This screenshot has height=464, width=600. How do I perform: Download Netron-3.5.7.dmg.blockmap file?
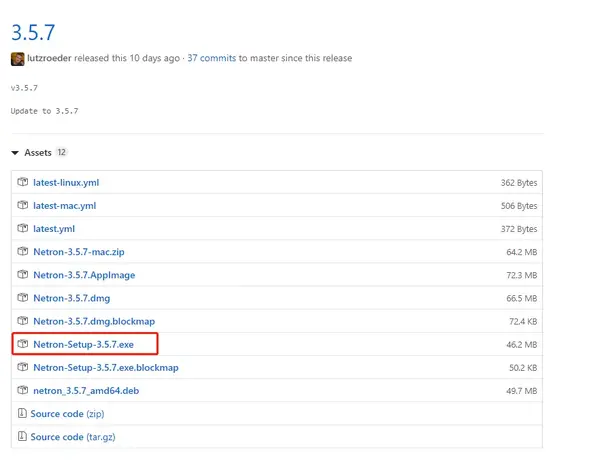click(x=96, y=321)
